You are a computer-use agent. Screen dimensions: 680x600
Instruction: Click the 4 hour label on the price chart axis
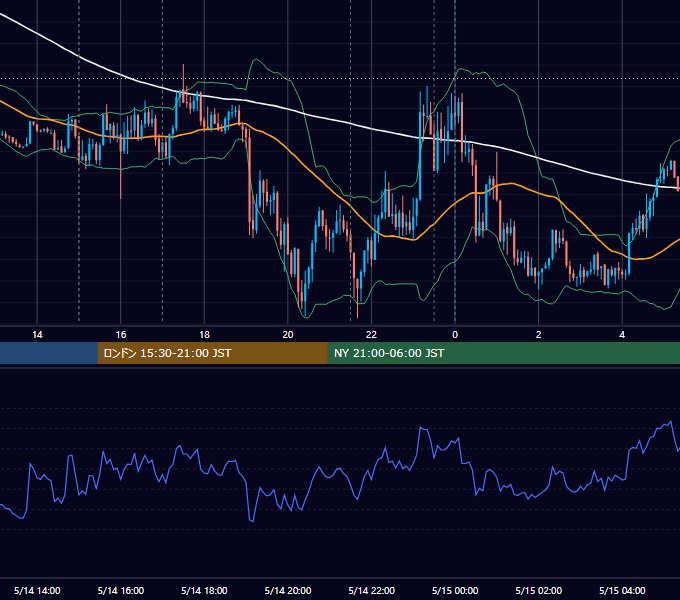[x=622, y=335]
